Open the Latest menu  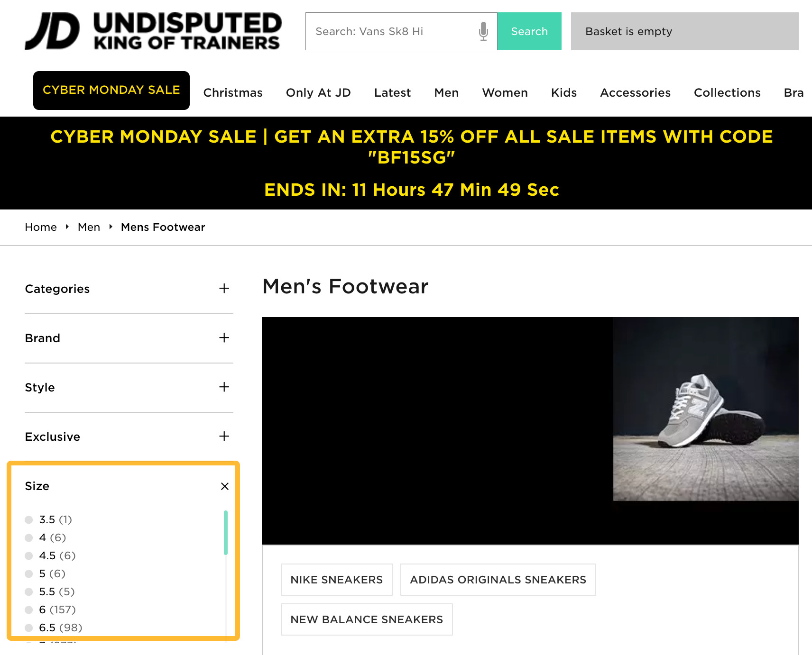392,92
